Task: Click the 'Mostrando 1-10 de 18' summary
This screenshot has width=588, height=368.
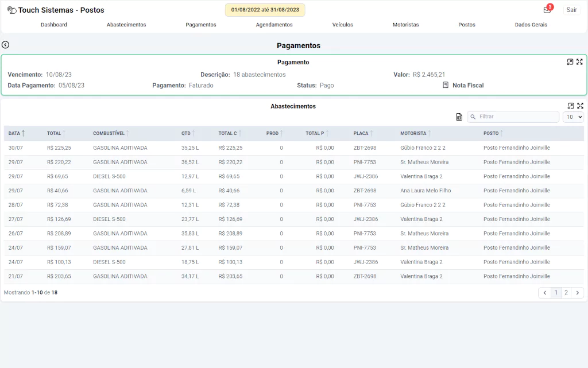Action: click(31, 293)
